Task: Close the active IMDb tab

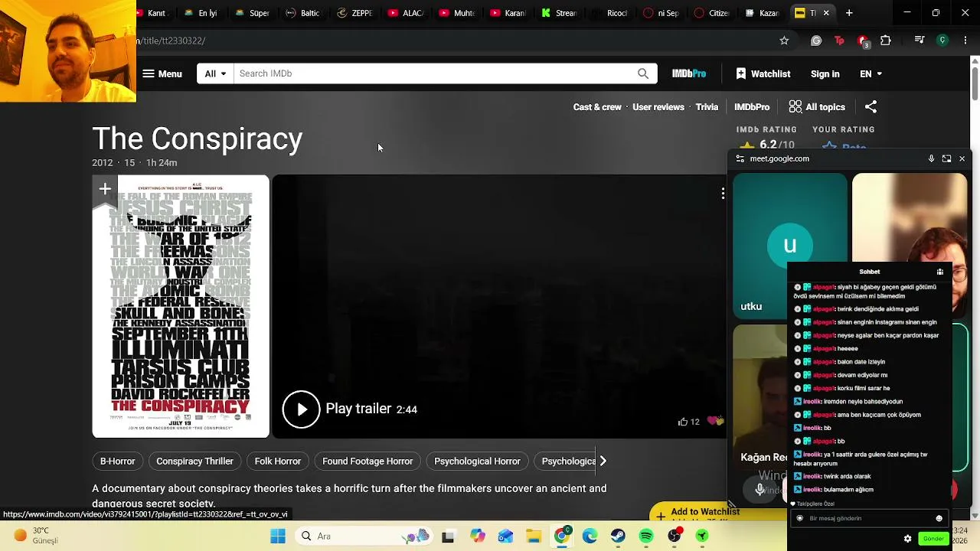Action: point(826,13)
